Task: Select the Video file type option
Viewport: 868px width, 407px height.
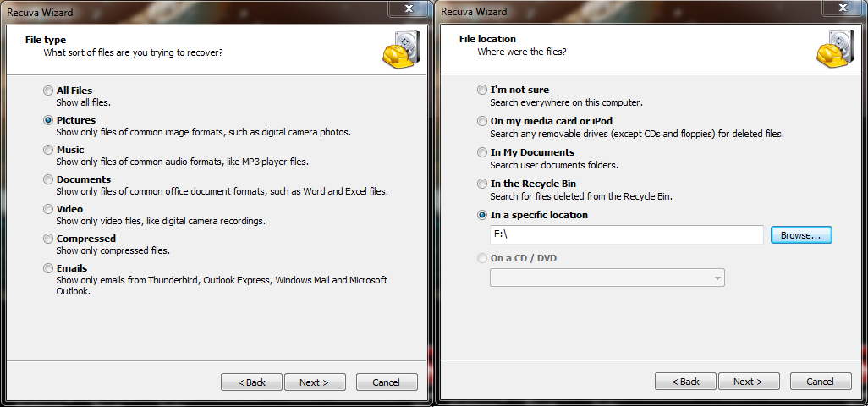Action: pyautogui.click(x=49, y=209)
